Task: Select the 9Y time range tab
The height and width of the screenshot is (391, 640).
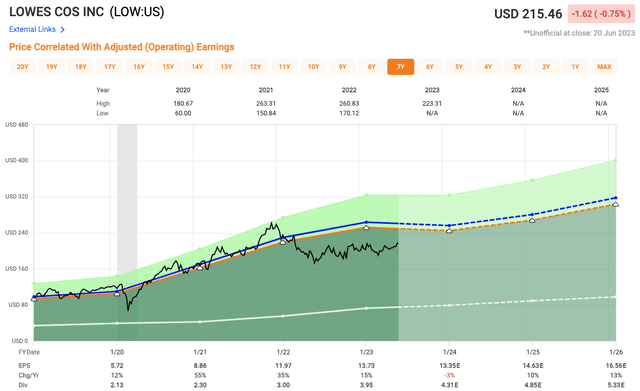Action: tap(342, 67)
